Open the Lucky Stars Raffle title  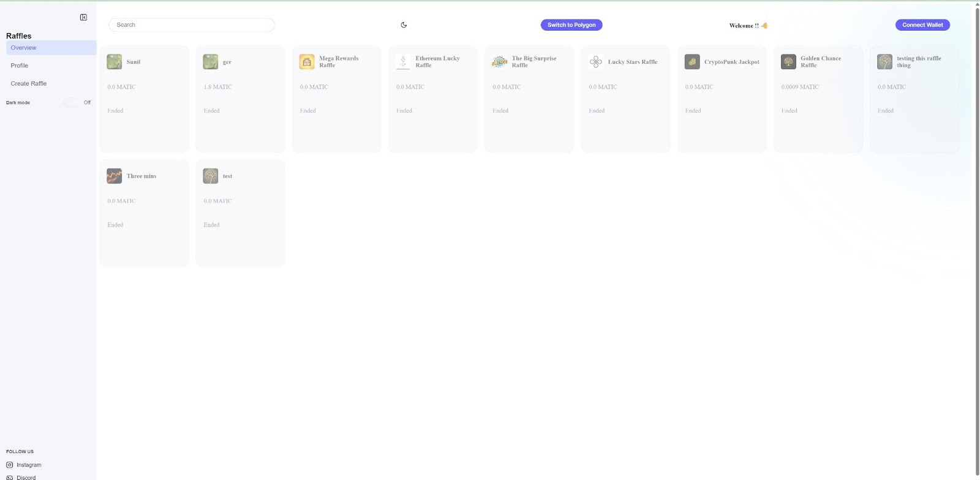click(x=633, y=62)
